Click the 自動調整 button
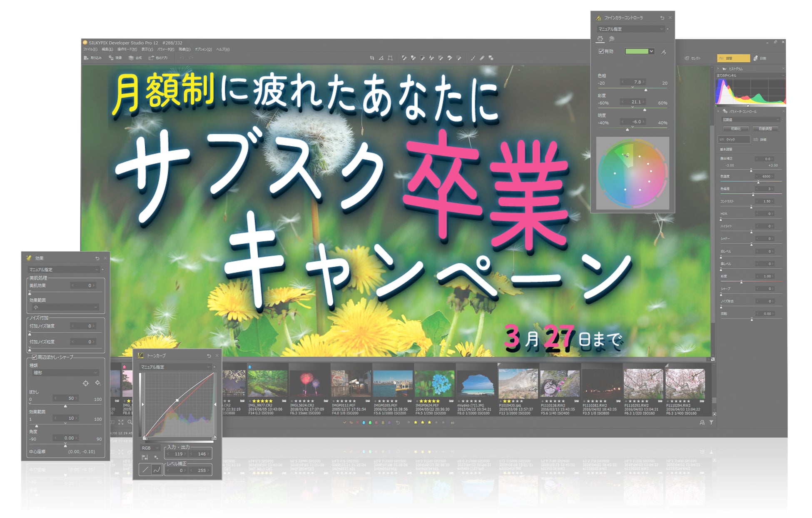This screenshot has width=812, height=518. 765,129
